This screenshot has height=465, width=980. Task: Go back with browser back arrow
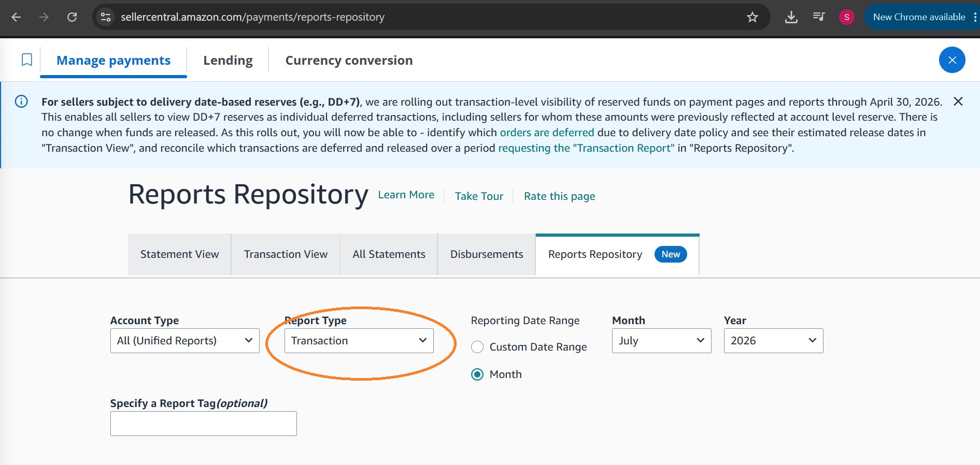pyautogui.click(x=16, y=17)
